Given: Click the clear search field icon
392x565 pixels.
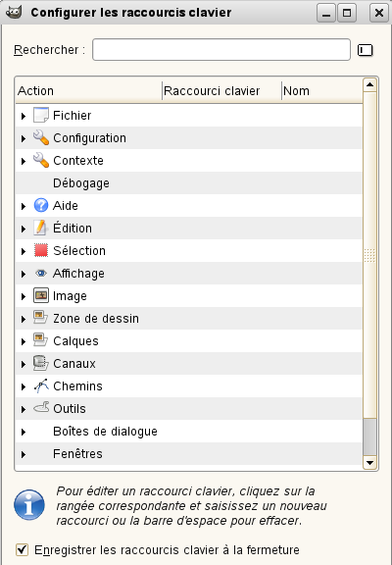Looking at the screenshot, I should (365, 50).
